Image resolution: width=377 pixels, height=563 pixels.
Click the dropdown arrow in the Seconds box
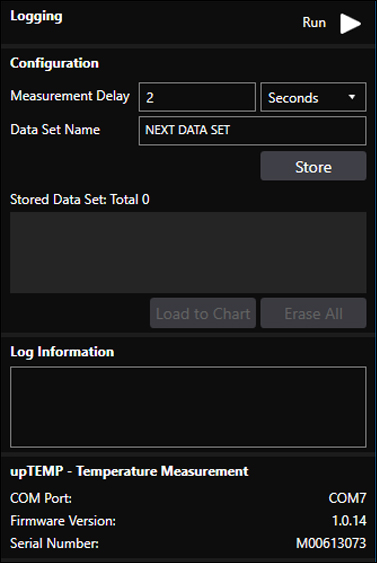352,97
